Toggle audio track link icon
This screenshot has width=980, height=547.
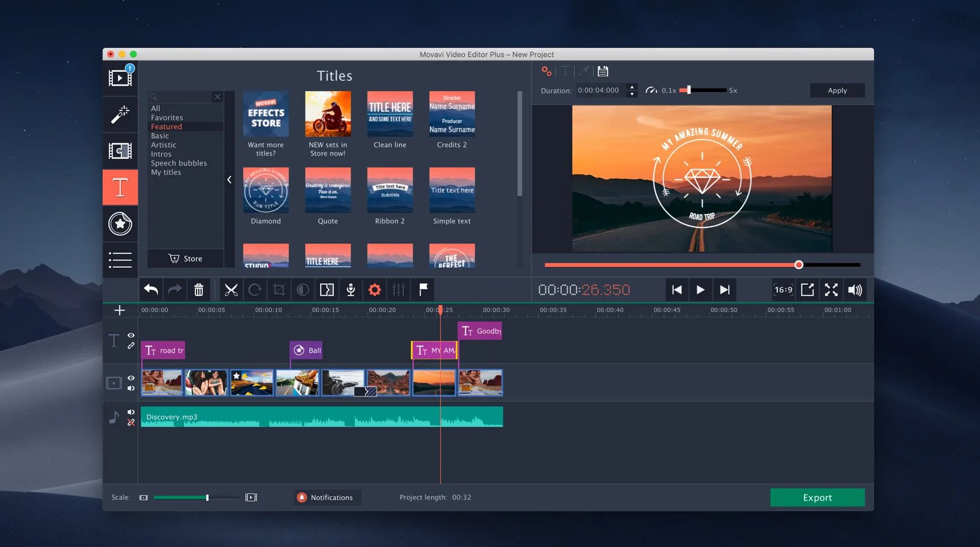point(131,422)
